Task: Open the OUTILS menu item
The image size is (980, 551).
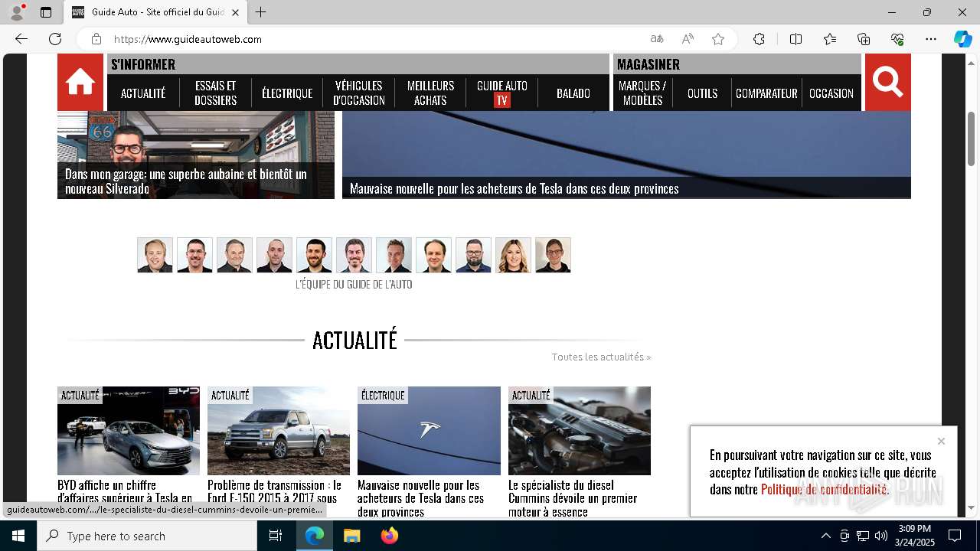Action: (x=702, y=93)
